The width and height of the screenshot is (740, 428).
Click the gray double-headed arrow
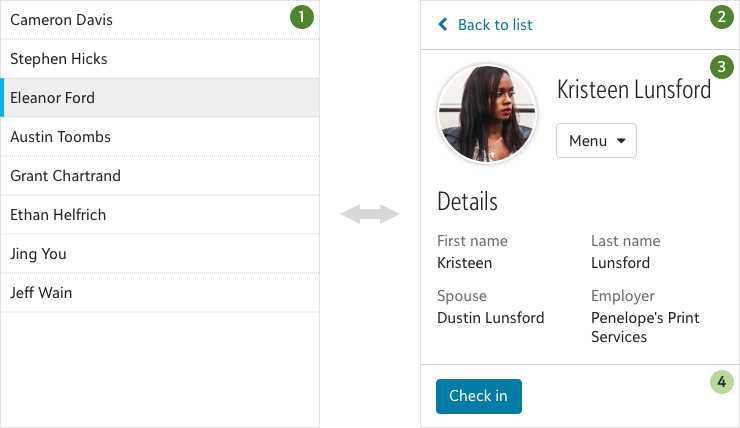370,214
